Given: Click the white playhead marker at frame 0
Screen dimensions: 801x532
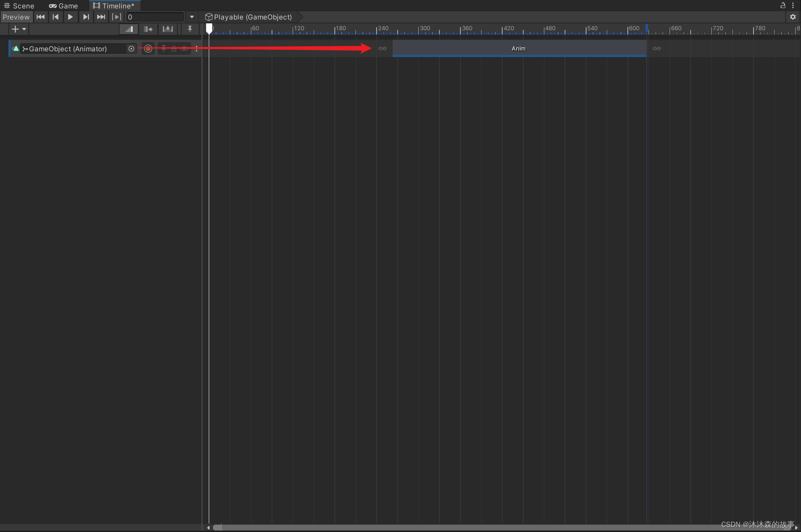Looking at the screenshot, I should (x=209, y=28).
